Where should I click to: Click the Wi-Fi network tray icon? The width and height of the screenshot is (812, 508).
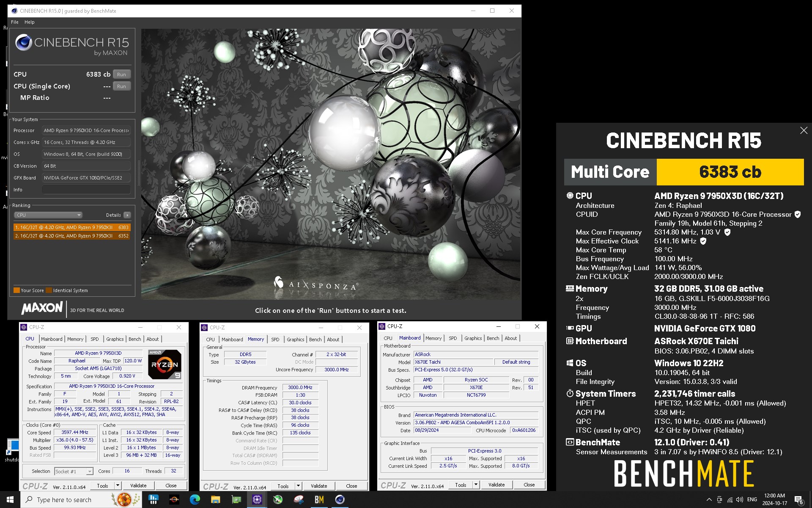point(730,500)
